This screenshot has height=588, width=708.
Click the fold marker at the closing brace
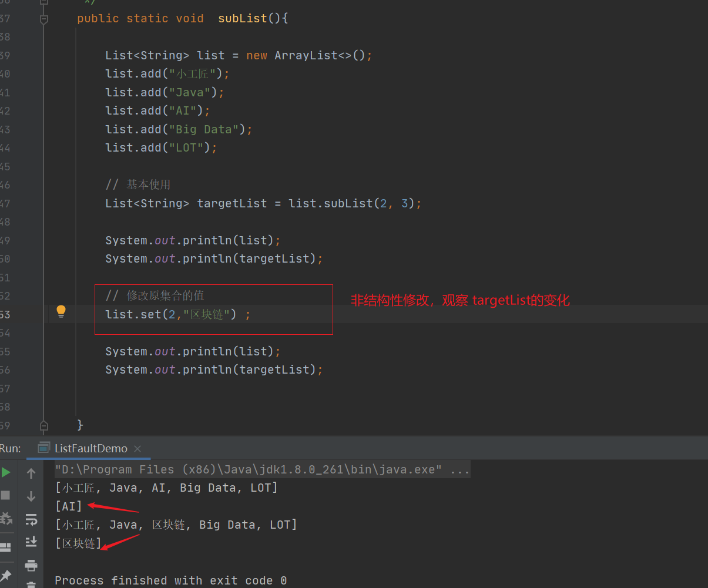[43, 425]
